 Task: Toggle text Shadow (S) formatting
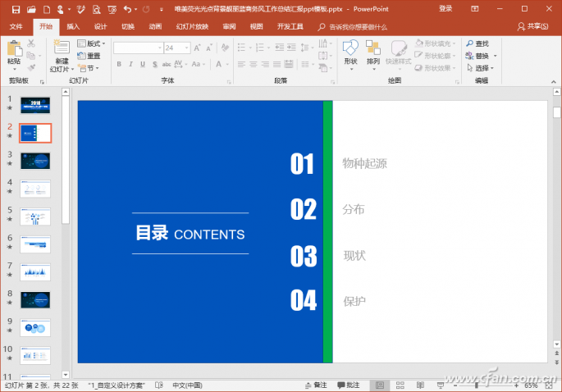point(155,64)
